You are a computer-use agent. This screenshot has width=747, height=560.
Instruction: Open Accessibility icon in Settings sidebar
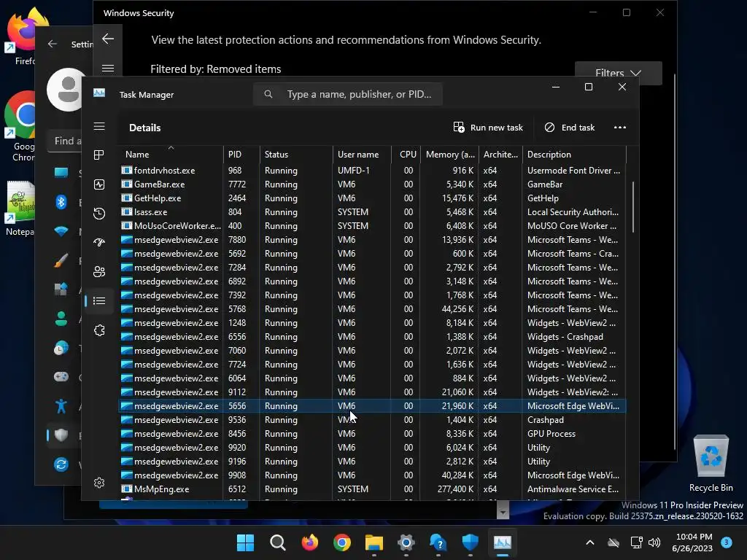(x=61, y=406)
